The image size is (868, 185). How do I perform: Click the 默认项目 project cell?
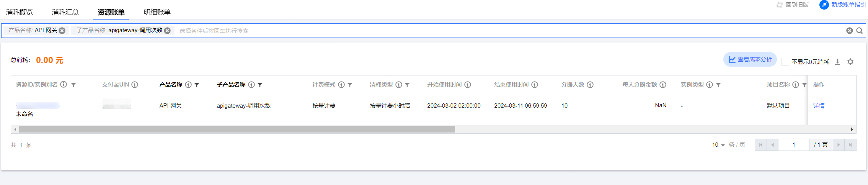(778, 106)
